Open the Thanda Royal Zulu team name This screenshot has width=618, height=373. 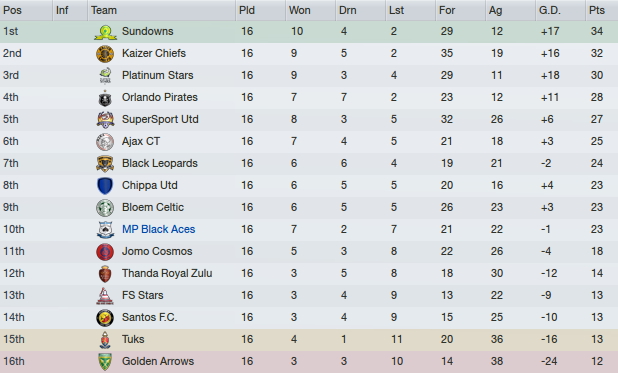167,273
